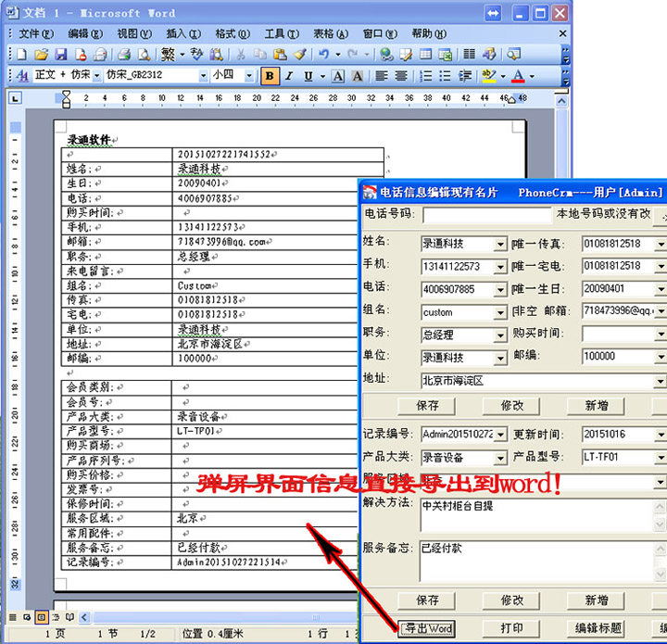
Task: Switch to Normal view at bottom left
Action: coord(13,617)
